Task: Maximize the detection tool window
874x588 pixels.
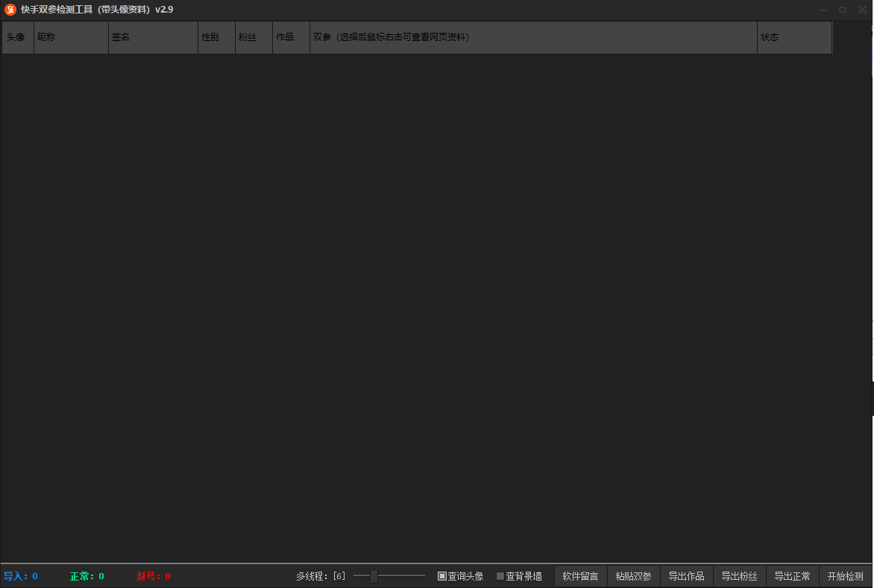Action: coord(843,10)
